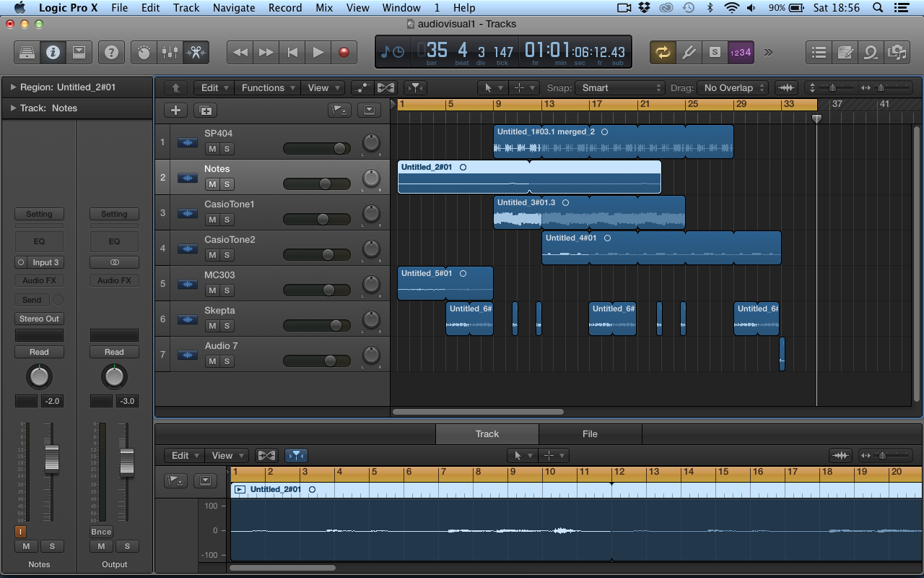Click the Fast Forward transport button
This screenshot has height=578, width=924.
click(266, 52)
